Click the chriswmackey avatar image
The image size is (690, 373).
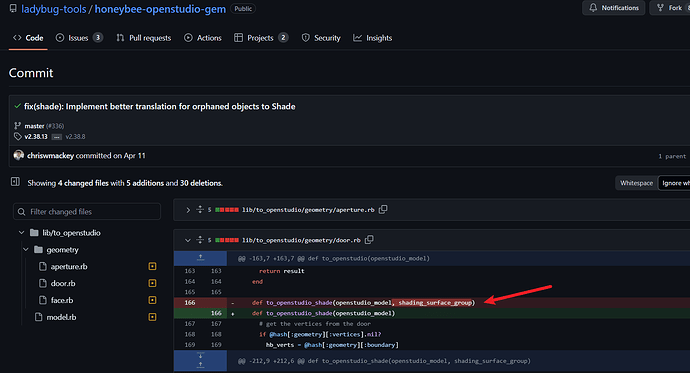coord(18,155)
